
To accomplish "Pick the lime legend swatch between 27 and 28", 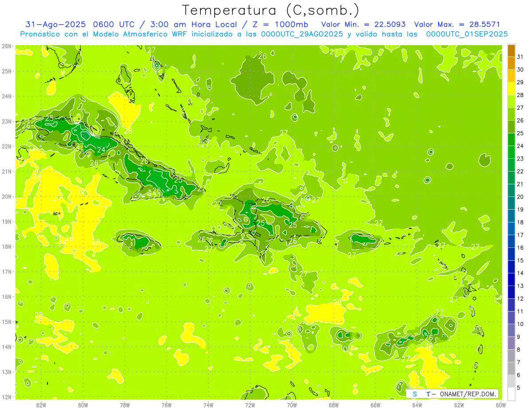I will pos(511,102).
